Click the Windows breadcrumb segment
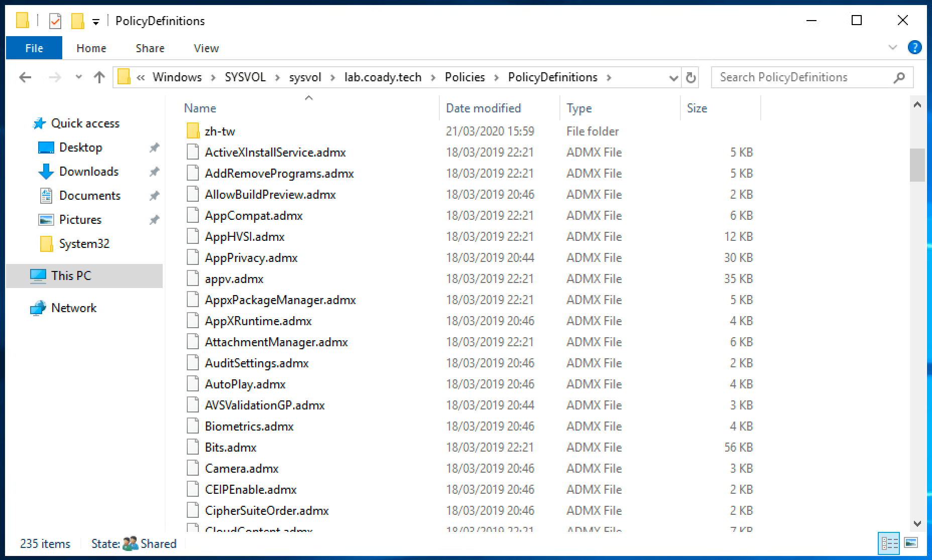Image resolution: width=932 pixels, height=560 pixels. pyautogui.click(x=177, y=77)
